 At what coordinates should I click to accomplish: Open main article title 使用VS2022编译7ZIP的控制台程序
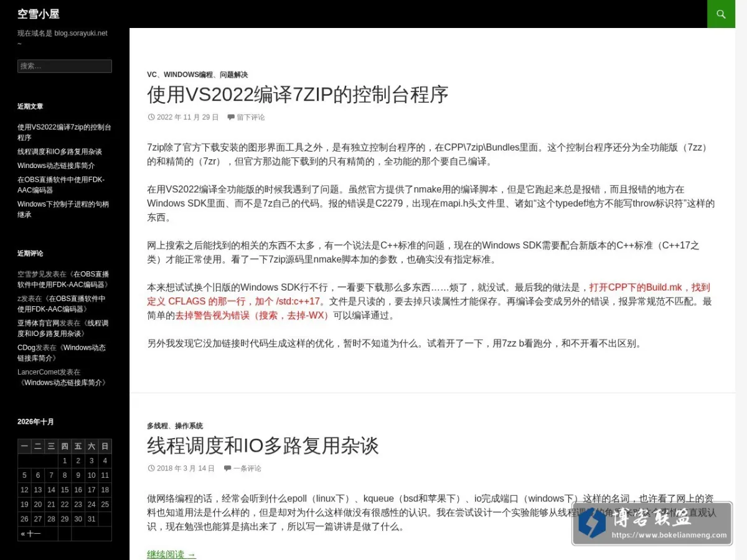click(x=298, y=95)
